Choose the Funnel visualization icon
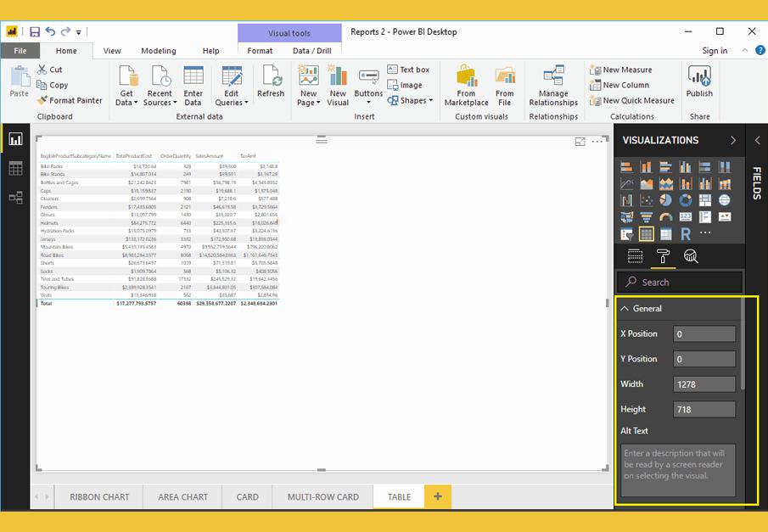Screen dimensions: 768x532 (647, 217)
